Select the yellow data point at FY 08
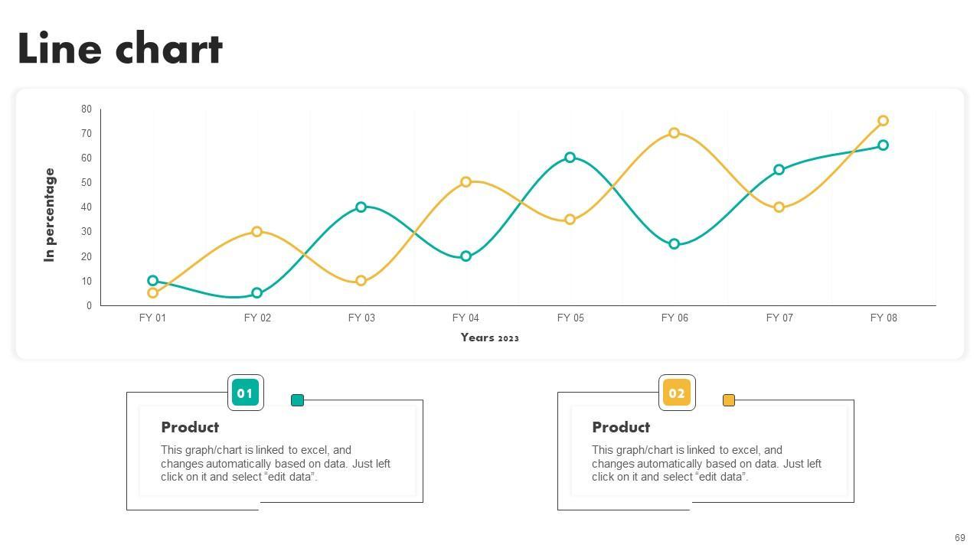The image size is (980, 551). (883, 121)
